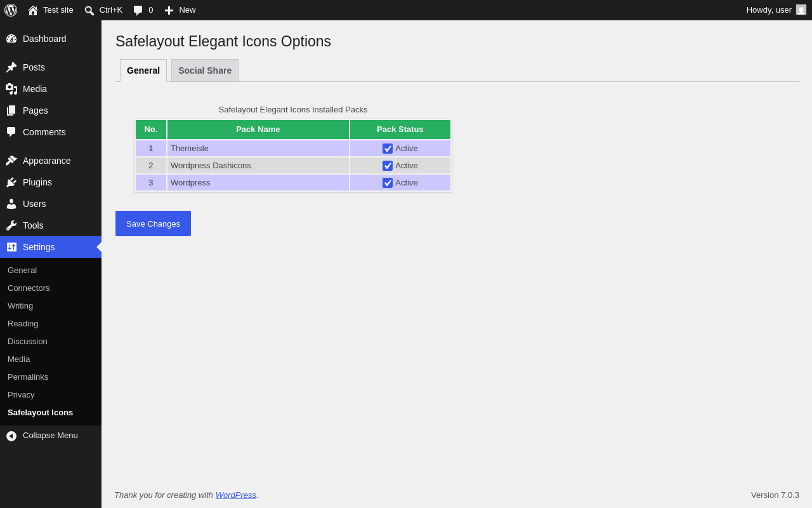Open the Appearance menu

tap(51, 161)
